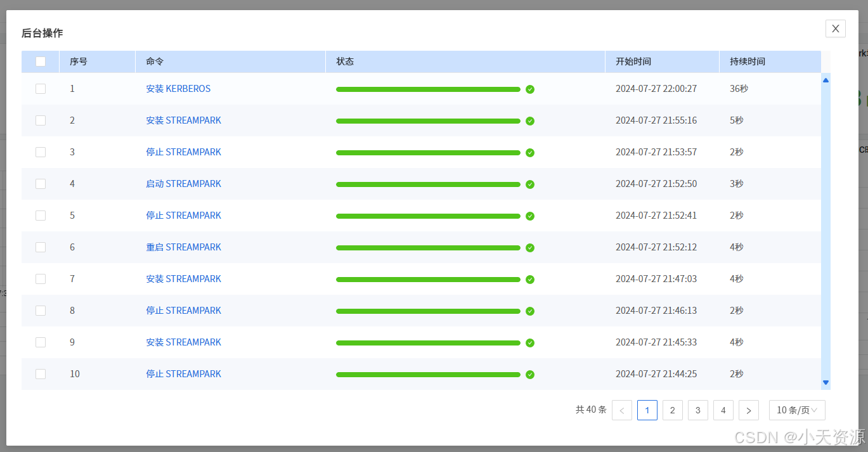Click the success check icon in row 7

tap(530, 280)
